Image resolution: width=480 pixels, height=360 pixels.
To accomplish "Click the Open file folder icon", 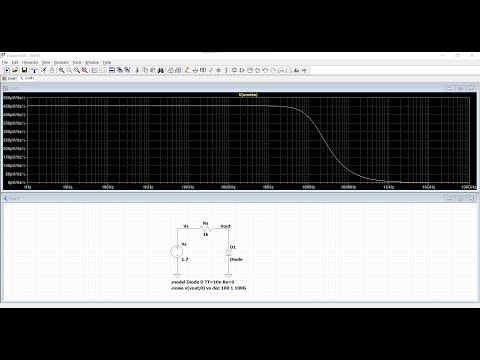I will (15, 70).
